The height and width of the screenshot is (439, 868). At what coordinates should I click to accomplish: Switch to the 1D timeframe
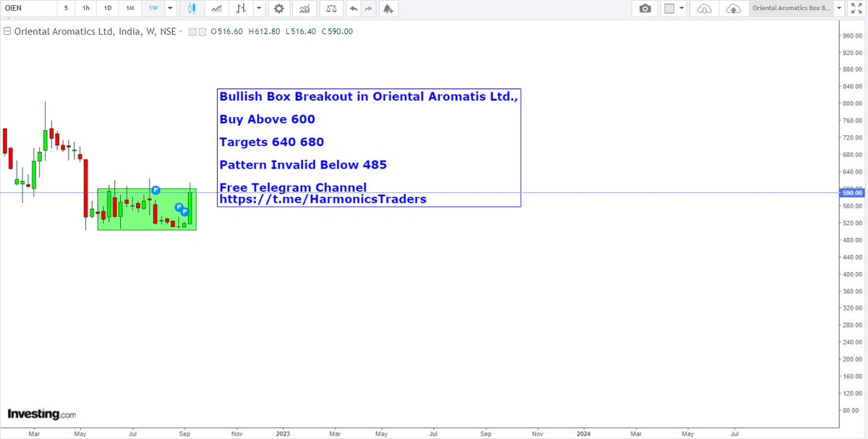[107, 8]
